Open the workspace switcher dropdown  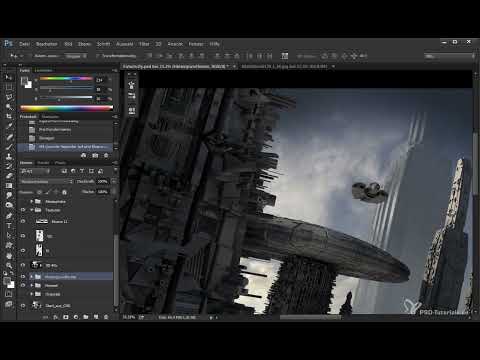point(449,56)
